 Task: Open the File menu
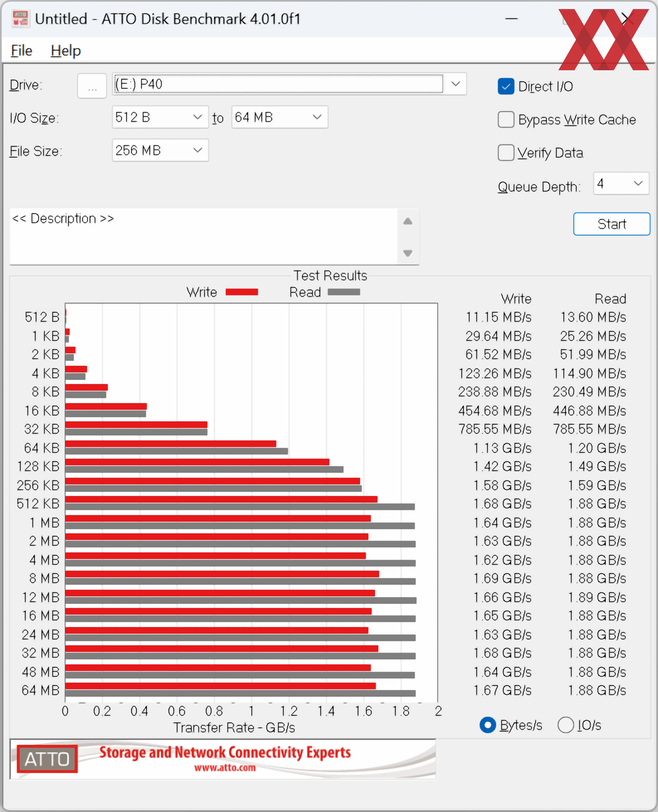[x=22, y=50]
